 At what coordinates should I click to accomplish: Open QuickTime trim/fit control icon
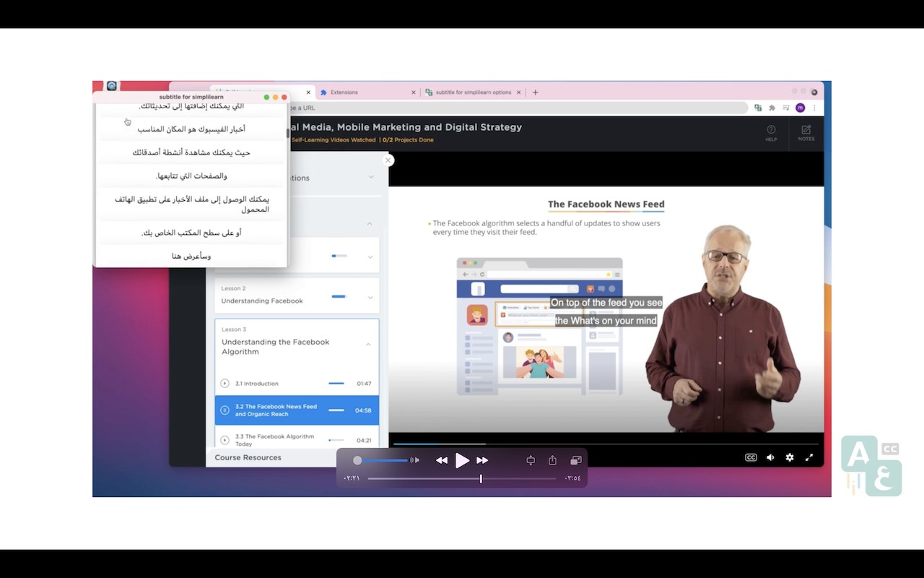(531, 460)
